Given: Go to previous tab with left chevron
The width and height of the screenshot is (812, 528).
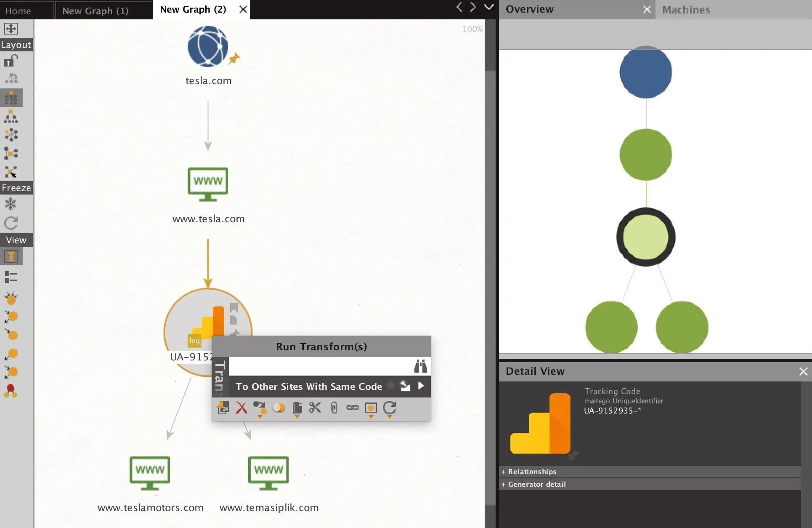Looking at the screenshot, I should click(459, 7).
